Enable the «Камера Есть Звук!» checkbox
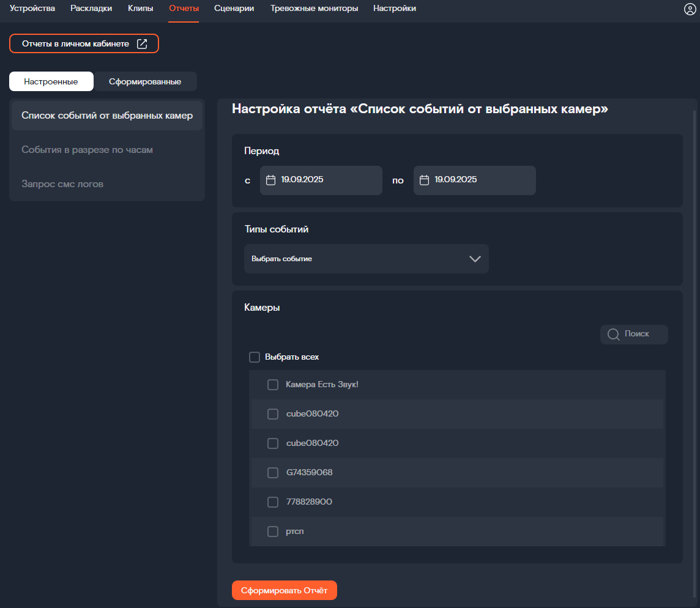700x608 pixels. pyautogui.click(x=273, y=385)
